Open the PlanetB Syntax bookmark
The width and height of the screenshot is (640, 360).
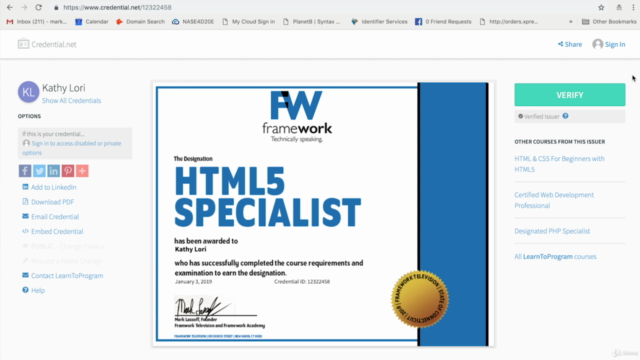pos(312,22)
